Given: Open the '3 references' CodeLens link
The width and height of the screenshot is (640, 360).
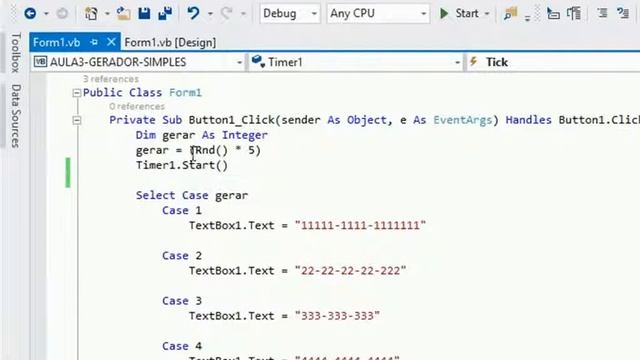Looking at the screenshot, I should [x=111, y=79].
